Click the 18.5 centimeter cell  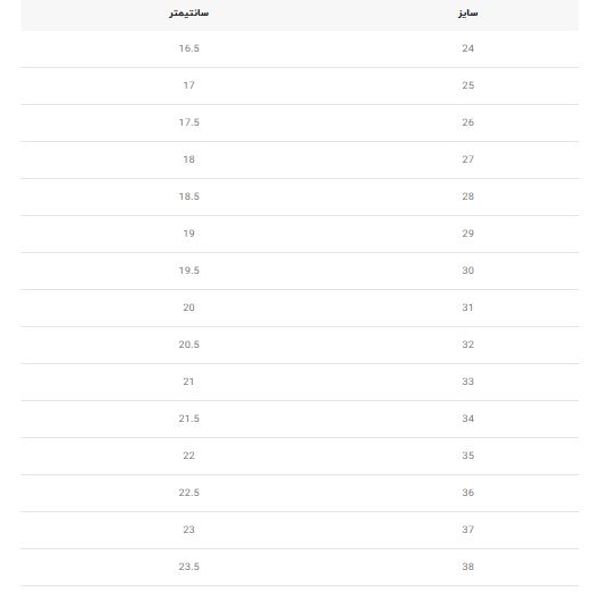pos(189,197)
